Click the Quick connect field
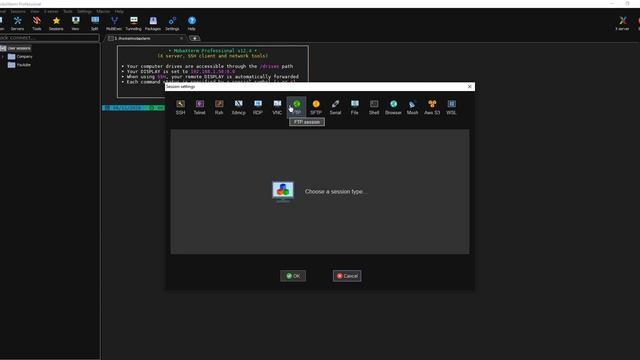This screenshot has height=360, width=640. pyautogui.click(x=49, y=38)
